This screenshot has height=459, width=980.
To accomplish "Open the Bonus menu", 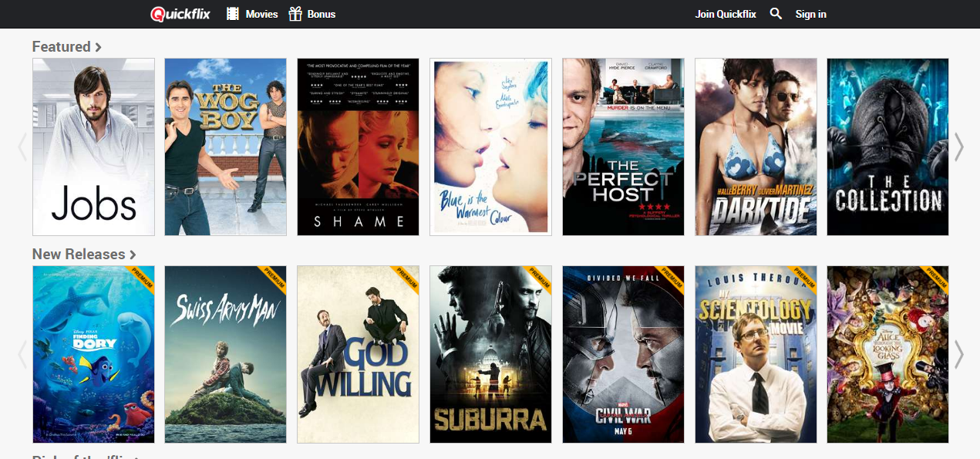I will pyautogui.click(x=322, y=14).
